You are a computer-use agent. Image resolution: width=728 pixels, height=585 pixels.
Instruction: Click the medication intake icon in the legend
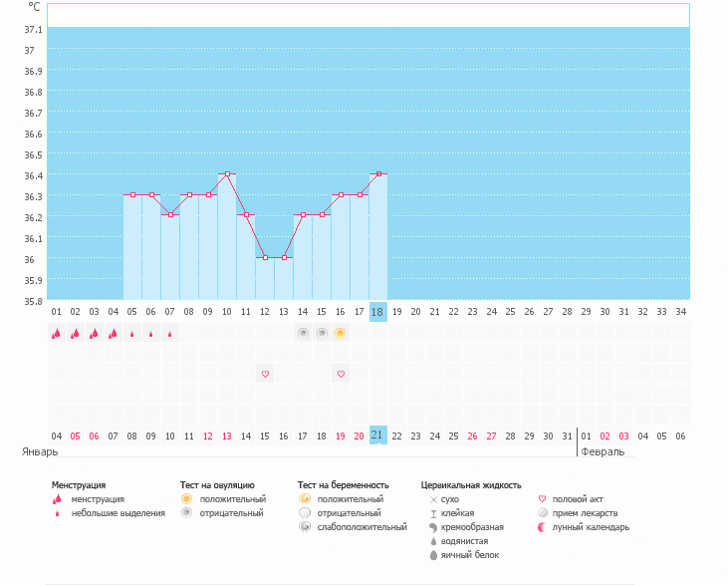pyautogui.click(x=543, y=513)
